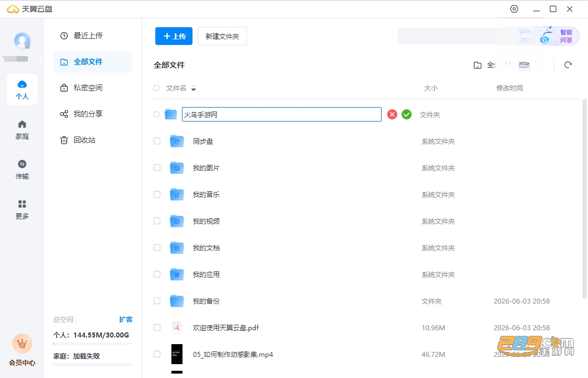Screen dimensions: 588x378
Task: Sort by 修改时间 column header
Action: pyautogui.click(x=509, y=88)
